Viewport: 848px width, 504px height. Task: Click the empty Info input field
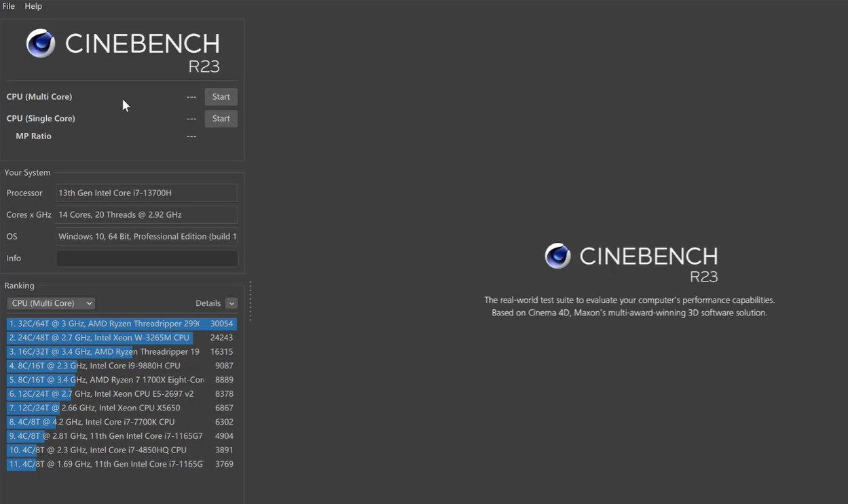pyautogui.click(x=147, y=258)
